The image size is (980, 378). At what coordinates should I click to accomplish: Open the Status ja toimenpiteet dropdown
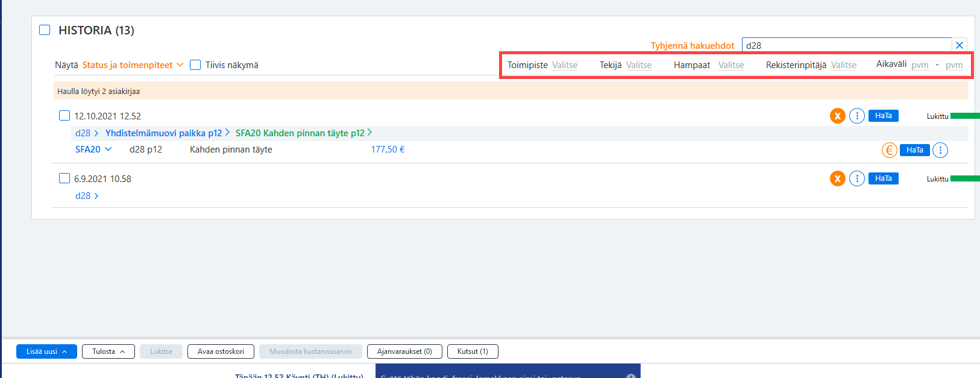click(x=133, y=65)
